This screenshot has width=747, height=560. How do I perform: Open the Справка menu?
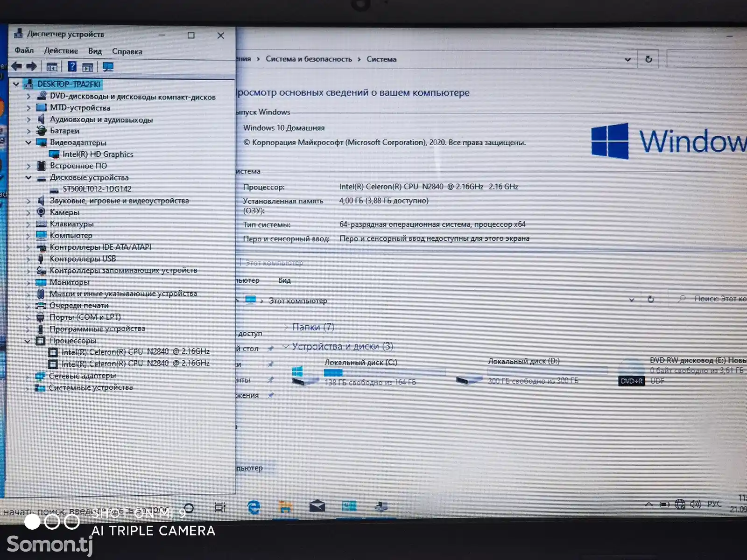tap(127, 52)
